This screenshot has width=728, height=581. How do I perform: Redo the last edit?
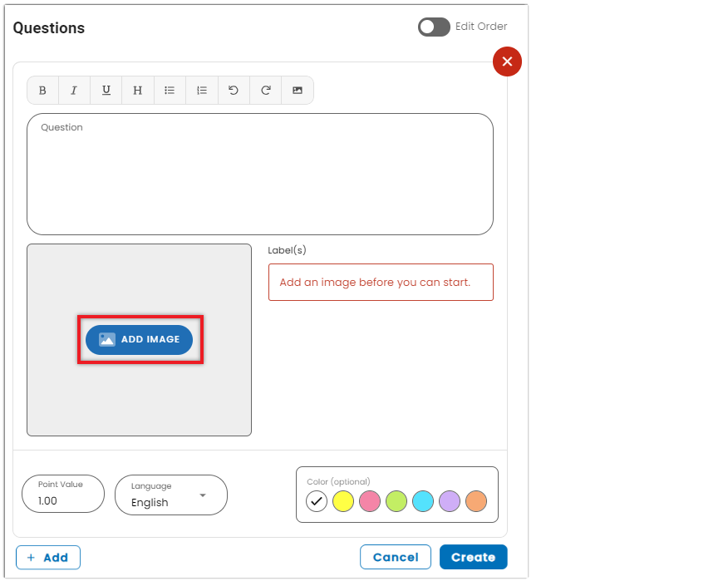[x=266, y=91]
